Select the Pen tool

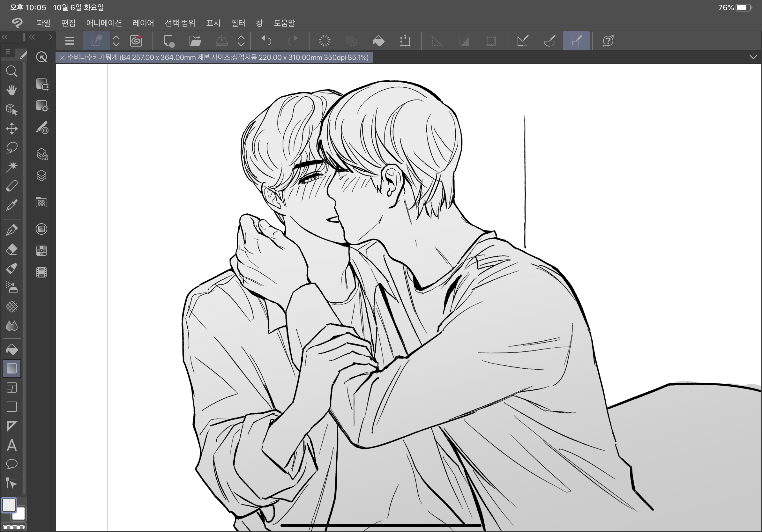(x=11, y=230)
